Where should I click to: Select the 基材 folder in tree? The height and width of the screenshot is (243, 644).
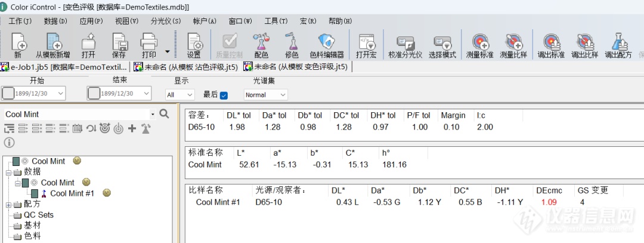(32, 225)
